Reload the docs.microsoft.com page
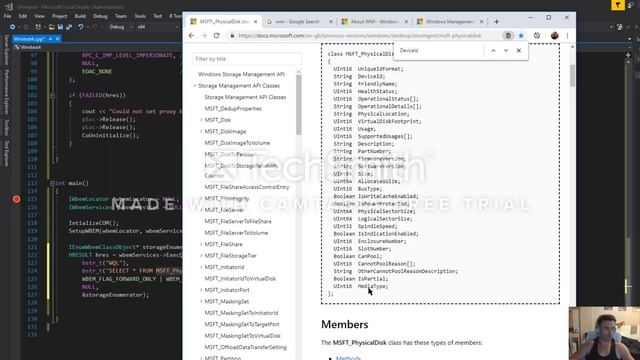This screenshot has height=360, width=640. pyautogui.click(x=217, y=36)
